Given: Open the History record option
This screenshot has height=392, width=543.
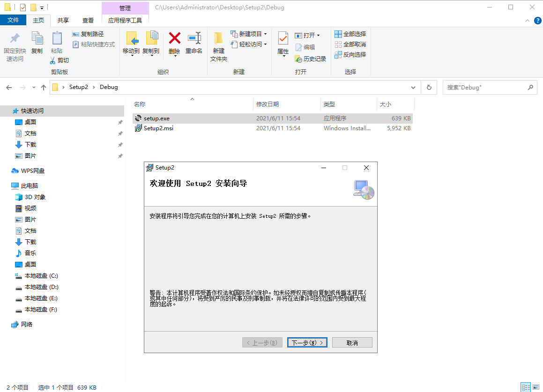Looking at the screenshot, I should 310,59.
